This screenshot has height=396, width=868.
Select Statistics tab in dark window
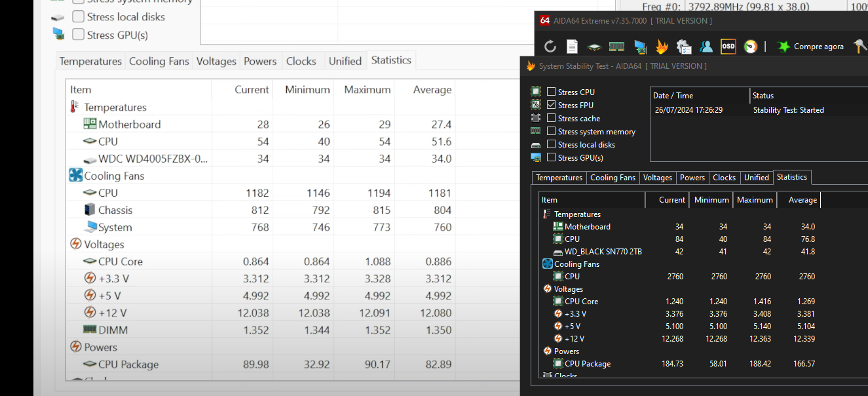pyautogui.click(x=792, y=177)
